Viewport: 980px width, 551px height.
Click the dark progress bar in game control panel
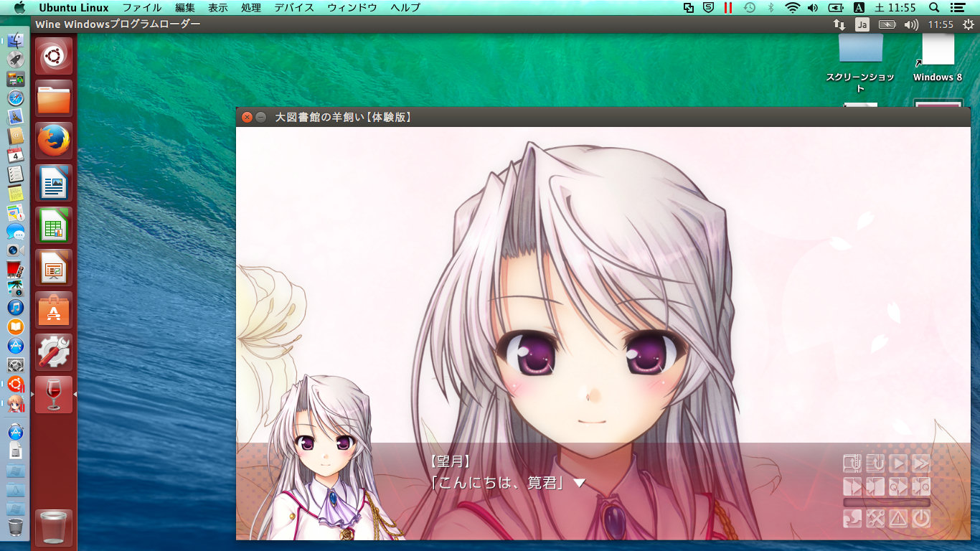click(x=887, y=503)
